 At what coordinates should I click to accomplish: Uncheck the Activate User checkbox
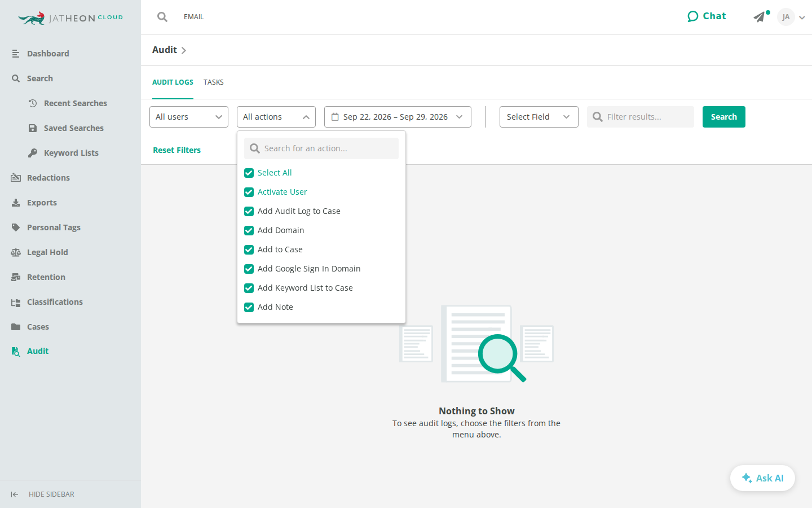(x=249, y=192)
